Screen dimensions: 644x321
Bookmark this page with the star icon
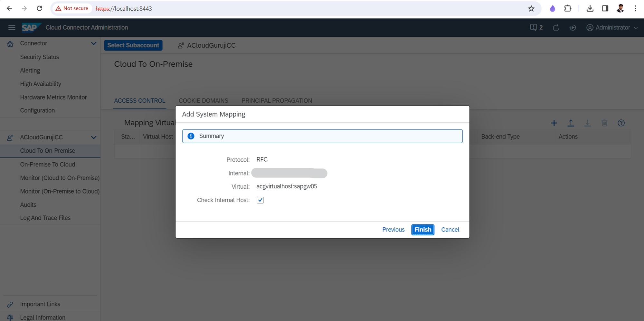point(531,9)
